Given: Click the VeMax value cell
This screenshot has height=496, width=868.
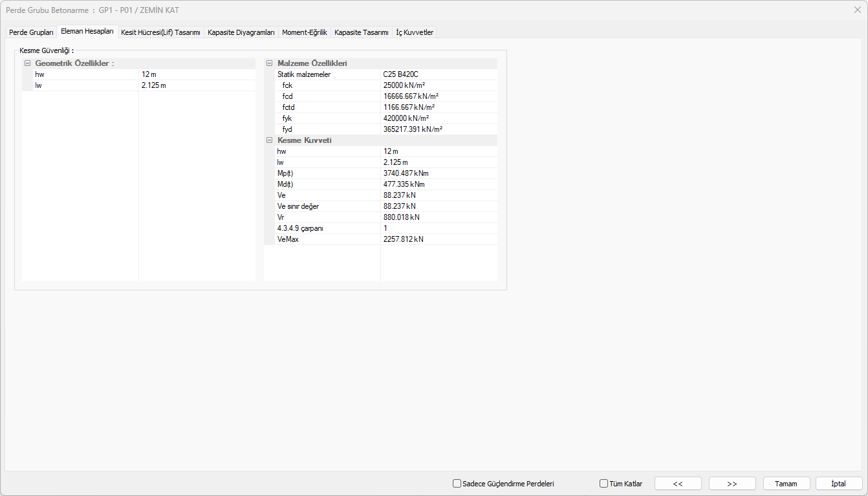Looking at the screenshot, I should click(x=439, y=239).
